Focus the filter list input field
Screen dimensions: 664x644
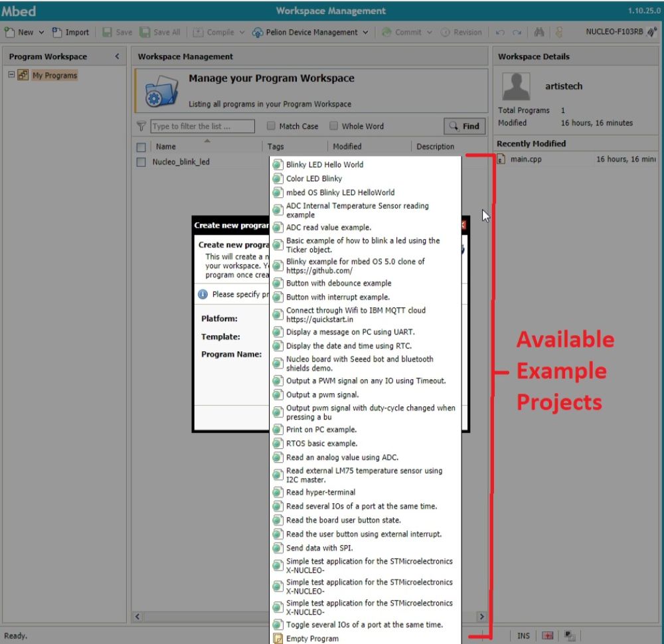(203, 126)
